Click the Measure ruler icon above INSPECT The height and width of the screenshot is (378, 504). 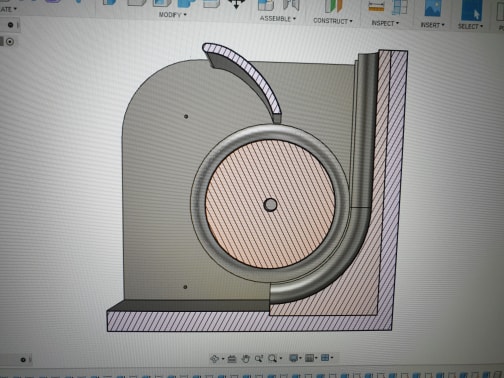pyautogui.click(x=376, y=6)
